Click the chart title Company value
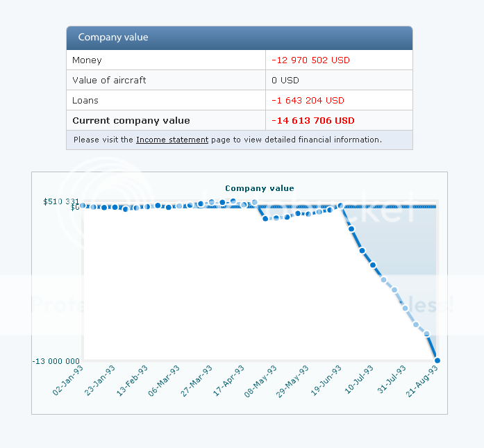 259,188
